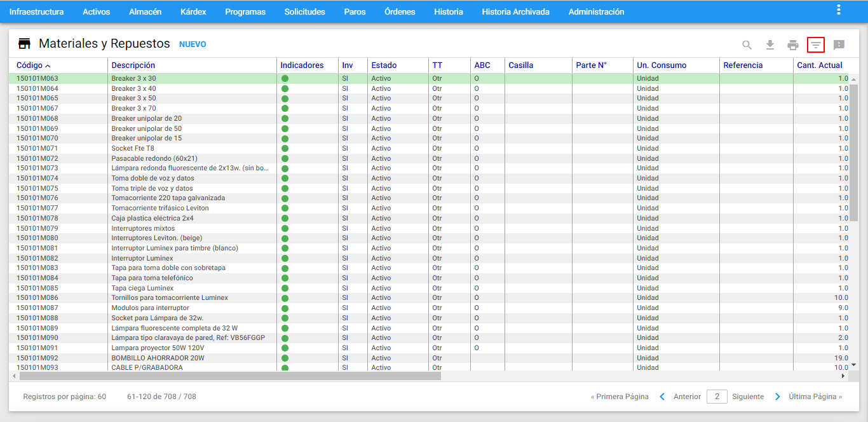This screenshot has width=868, height=422.
Task: Open the search magnifier icon
Action: click(747, 45)
